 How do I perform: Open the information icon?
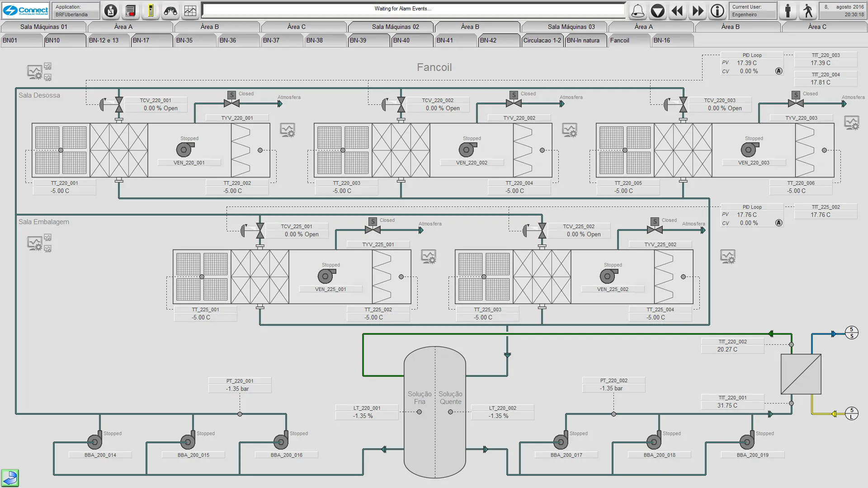(x=717, y=11)
